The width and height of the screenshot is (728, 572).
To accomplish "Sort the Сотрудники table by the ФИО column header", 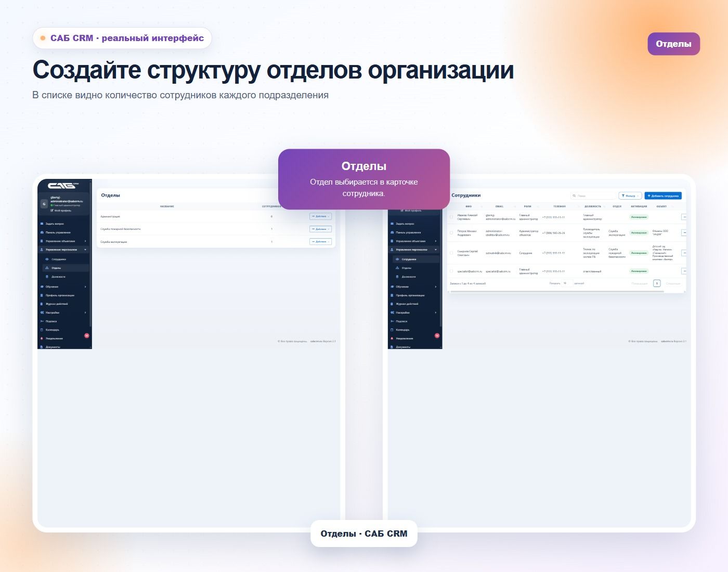I will 469,206.
